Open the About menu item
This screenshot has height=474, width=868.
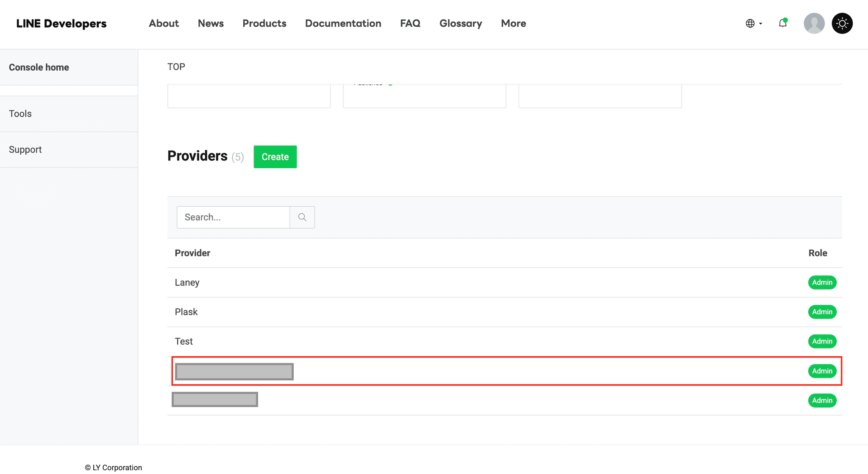click(164, 23)
